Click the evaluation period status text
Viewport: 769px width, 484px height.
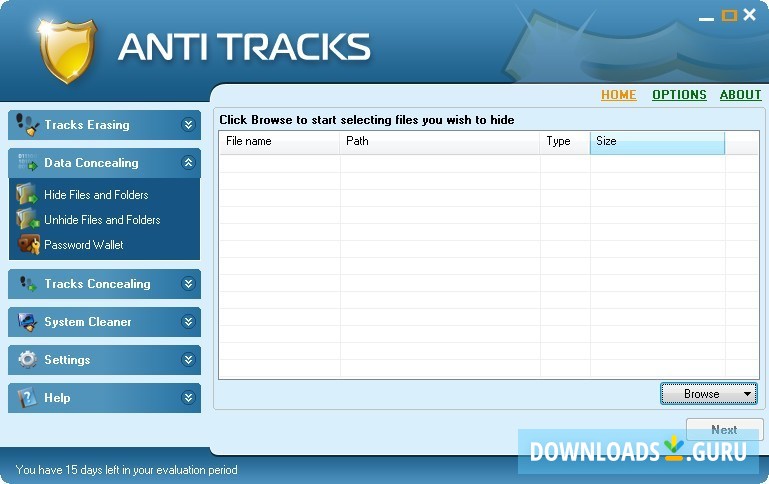[127, 470]
